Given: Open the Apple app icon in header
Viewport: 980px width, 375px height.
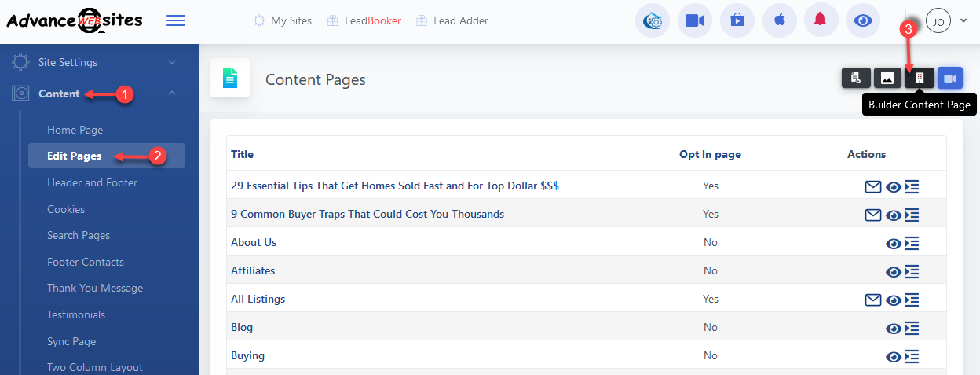Looking at the screenshot, I should click(x=779, y=20).
